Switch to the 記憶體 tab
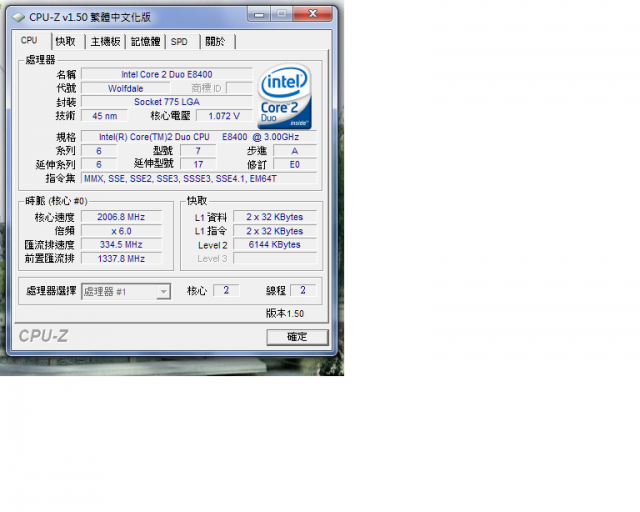The height and width of the screenshot is (512, 640). [x=145, y=41]
